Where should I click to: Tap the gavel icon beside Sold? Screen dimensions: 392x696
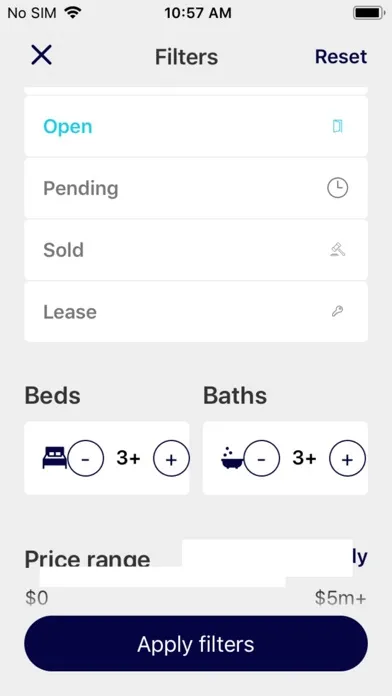pos(338,250)
